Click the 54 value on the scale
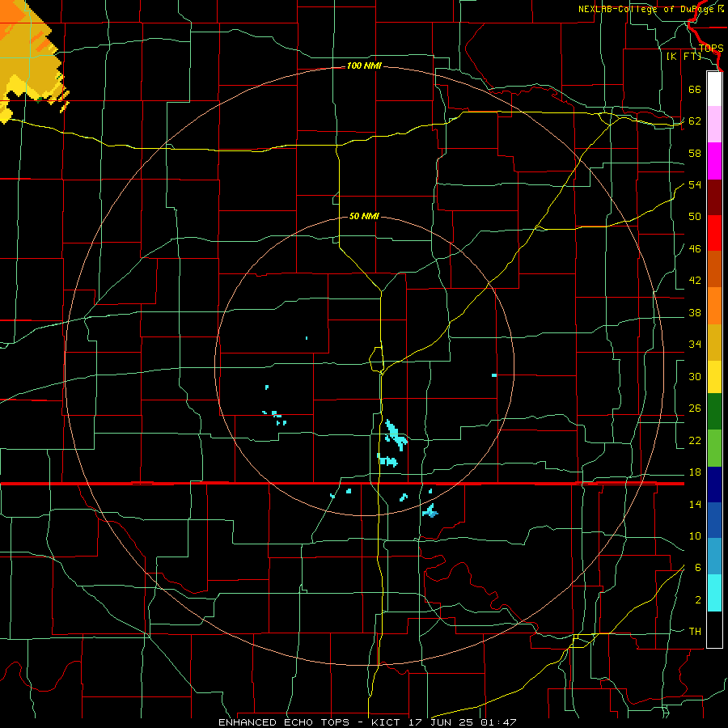Image resolution: width=728 pixels, height=728 pixels. 695,184
